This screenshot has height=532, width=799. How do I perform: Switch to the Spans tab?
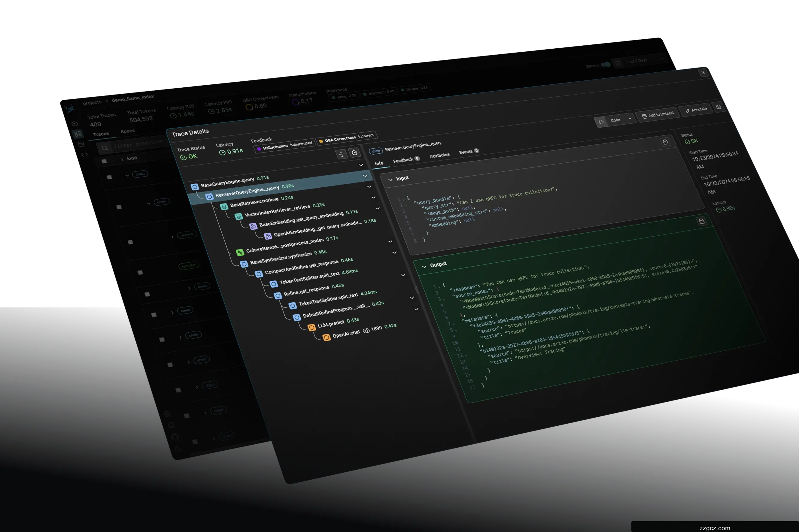(128, 131)
